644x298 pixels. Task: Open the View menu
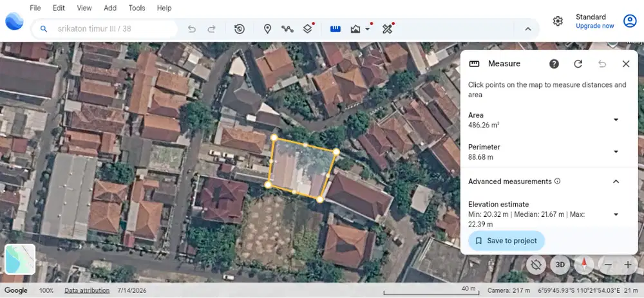pyautogui.click(x=84, y=8)
